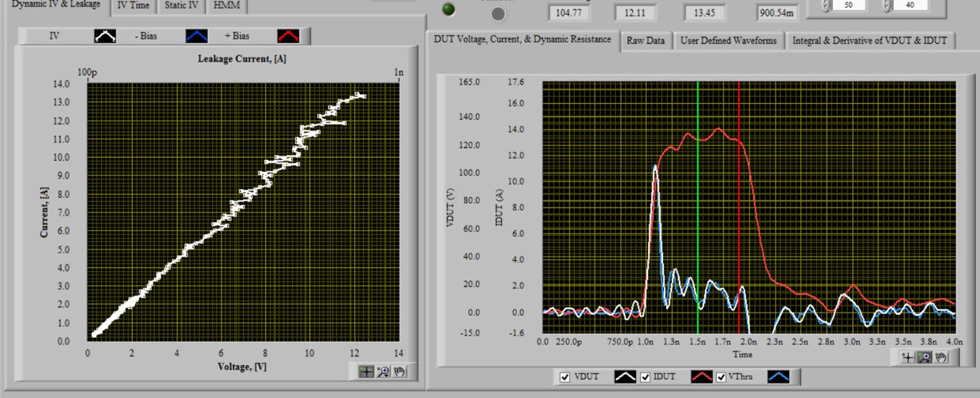The height and width of the screenshot is (398, 980).
Task: Click the stepper arrows beside value 40
Action: coord(888,6)
